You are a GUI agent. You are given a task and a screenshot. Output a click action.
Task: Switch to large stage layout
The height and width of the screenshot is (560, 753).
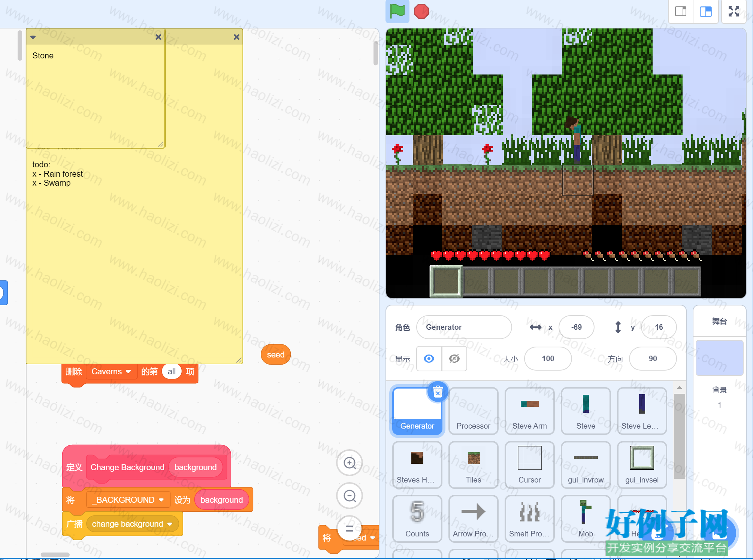[x=705, y=12]
